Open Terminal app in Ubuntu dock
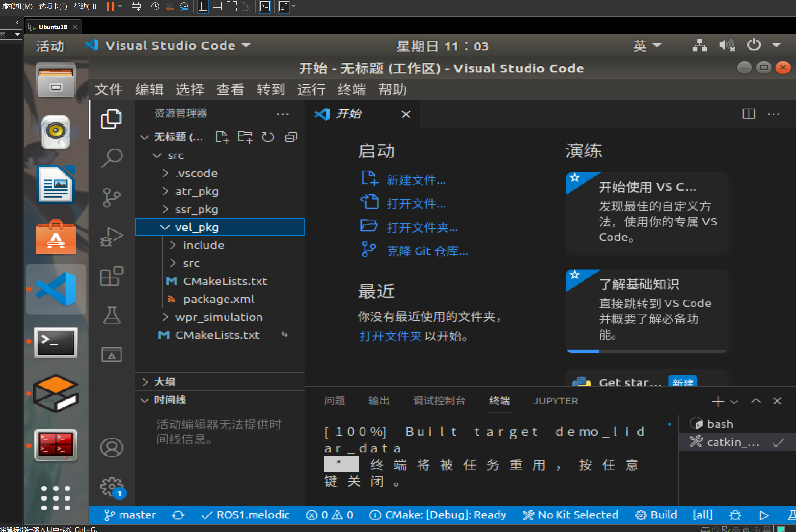 56,342
